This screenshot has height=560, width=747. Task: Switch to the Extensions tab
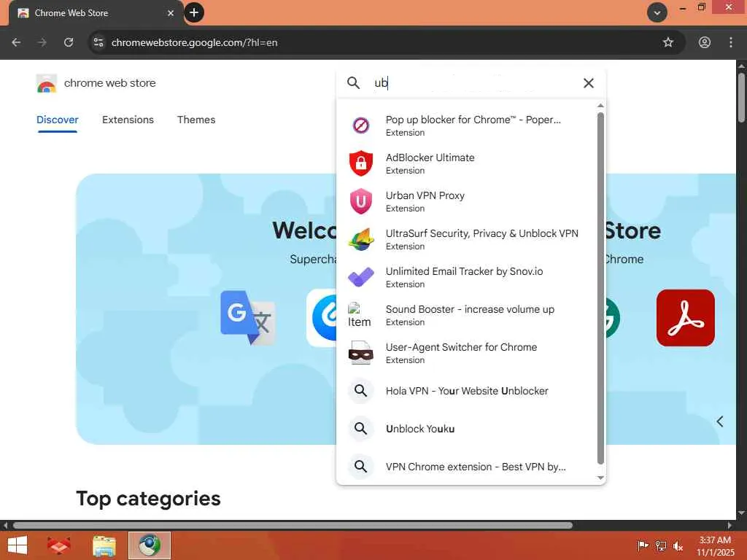128,120
